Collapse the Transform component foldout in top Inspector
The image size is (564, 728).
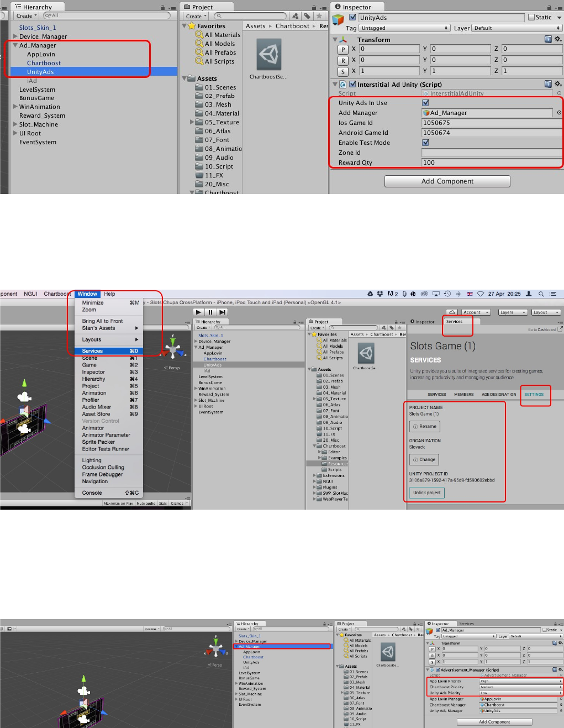pyautogui.click(x=335, y=40)
